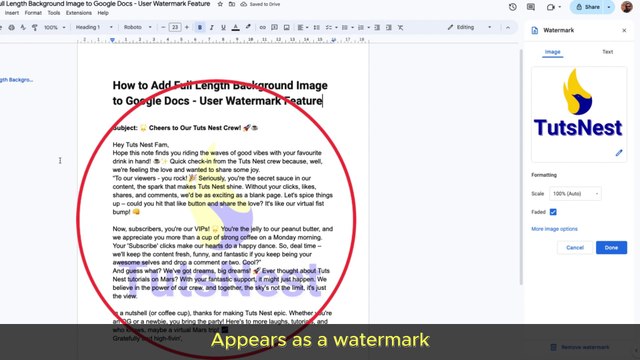Increase font size with plus
Screen dimensions: 640x360
tap(187, 27)
